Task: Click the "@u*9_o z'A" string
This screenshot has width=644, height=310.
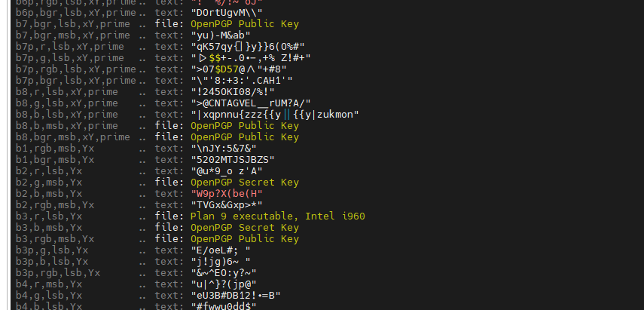Action: (x=227, y=170)
